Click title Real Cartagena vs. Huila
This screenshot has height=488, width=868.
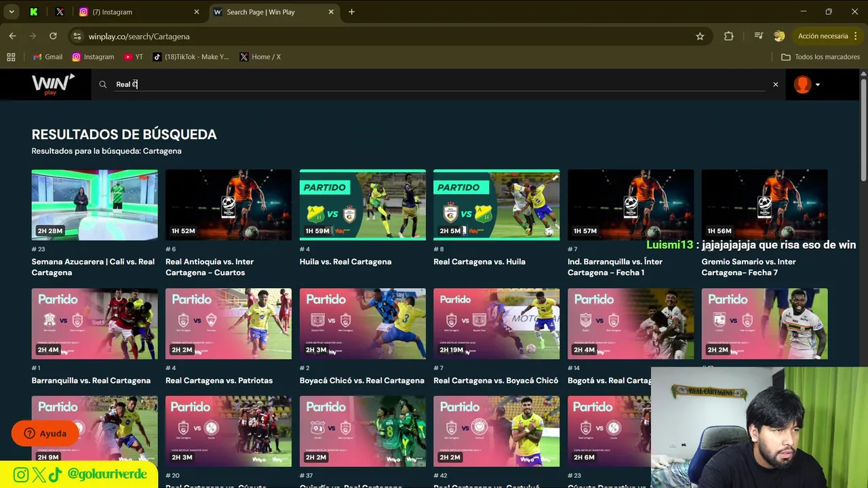pos(479,262)
